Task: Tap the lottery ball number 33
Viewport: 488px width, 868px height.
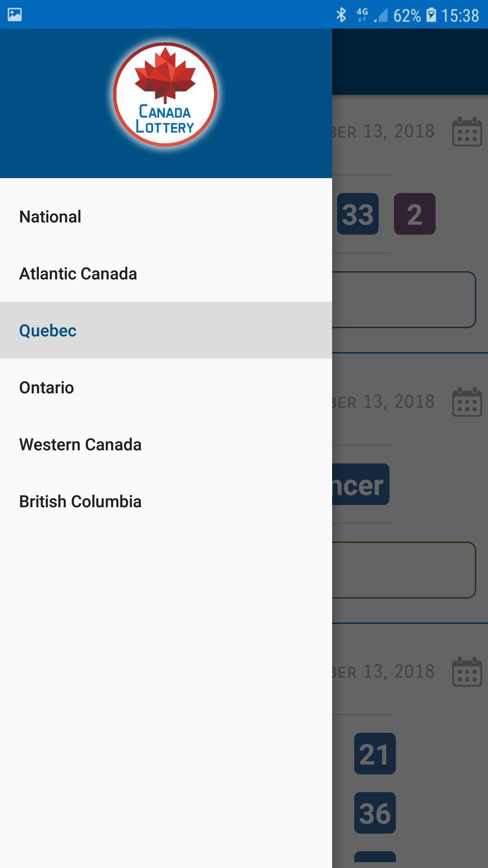Action: point(358,214)
